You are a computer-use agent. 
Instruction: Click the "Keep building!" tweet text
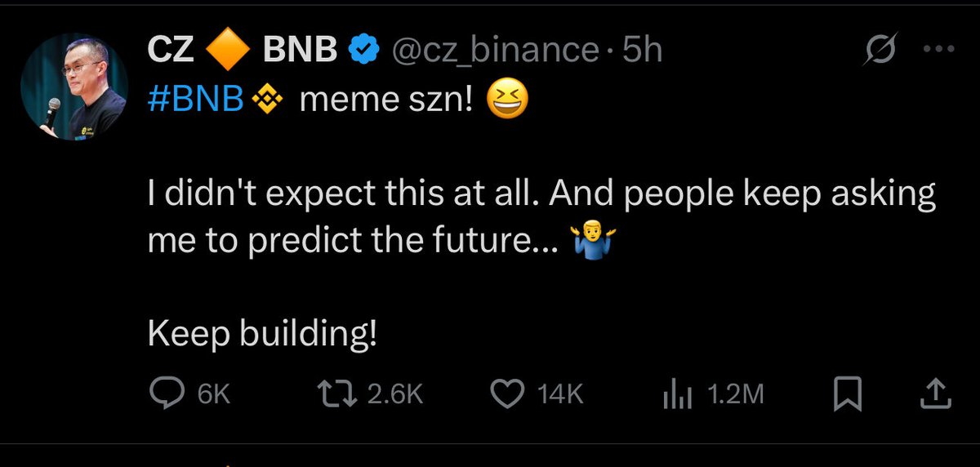point(262,334)
